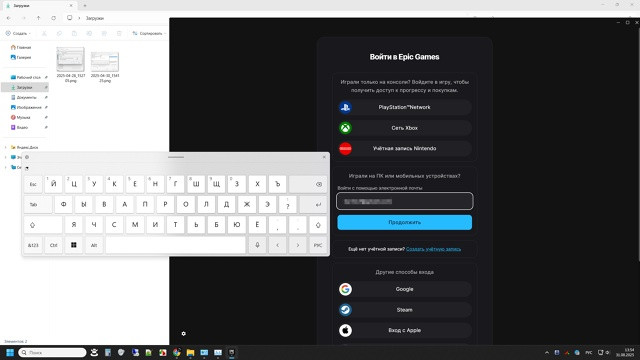Click the blue Продолжить button

[404, 222]
